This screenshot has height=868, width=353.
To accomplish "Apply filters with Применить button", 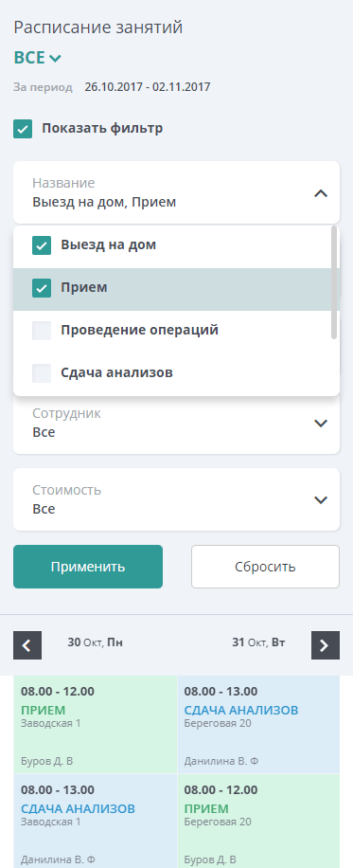I will [88, 567].
